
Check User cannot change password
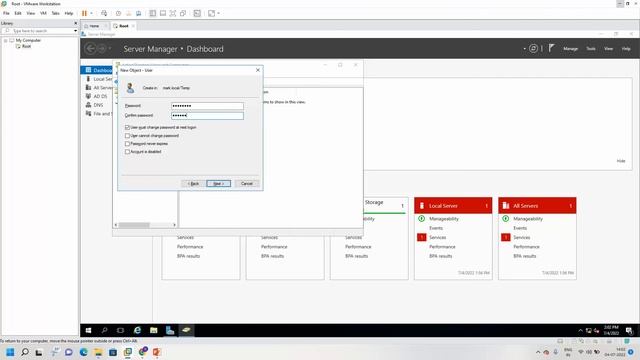tap(127, 136)
